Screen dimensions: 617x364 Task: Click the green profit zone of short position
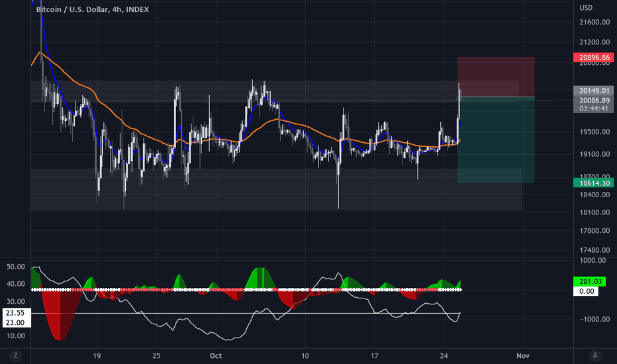point(496,140)
